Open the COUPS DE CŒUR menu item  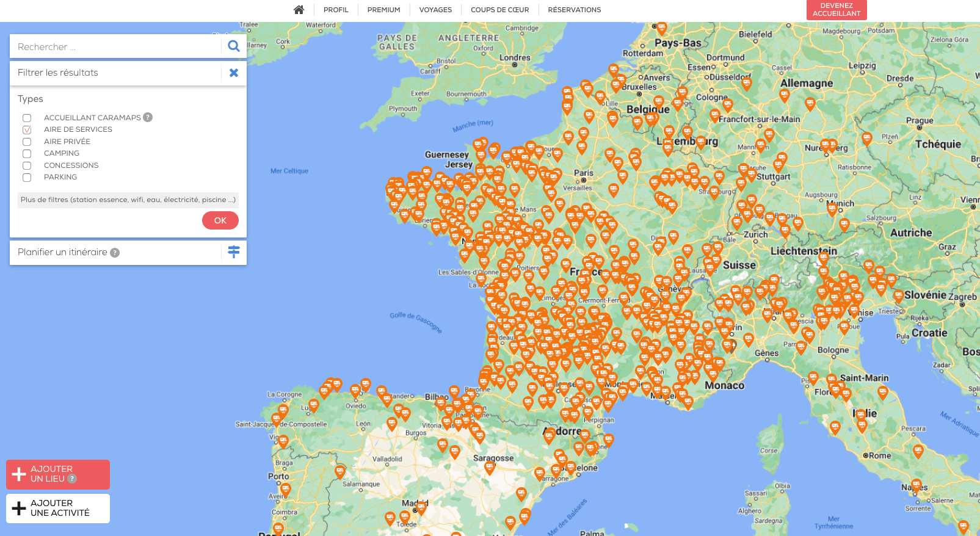[x=500, y=10]
